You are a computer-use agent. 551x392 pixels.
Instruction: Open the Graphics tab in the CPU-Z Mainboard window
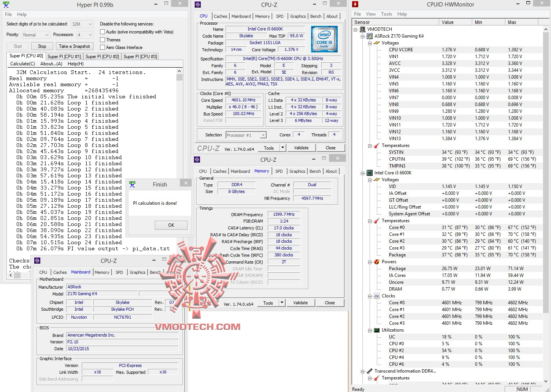[138, 272]
